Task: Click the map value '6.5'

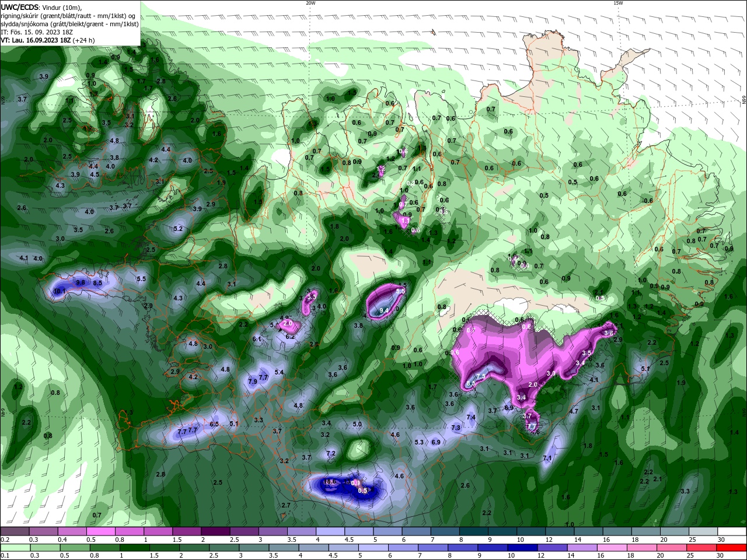Action: (x=214, y=424)
